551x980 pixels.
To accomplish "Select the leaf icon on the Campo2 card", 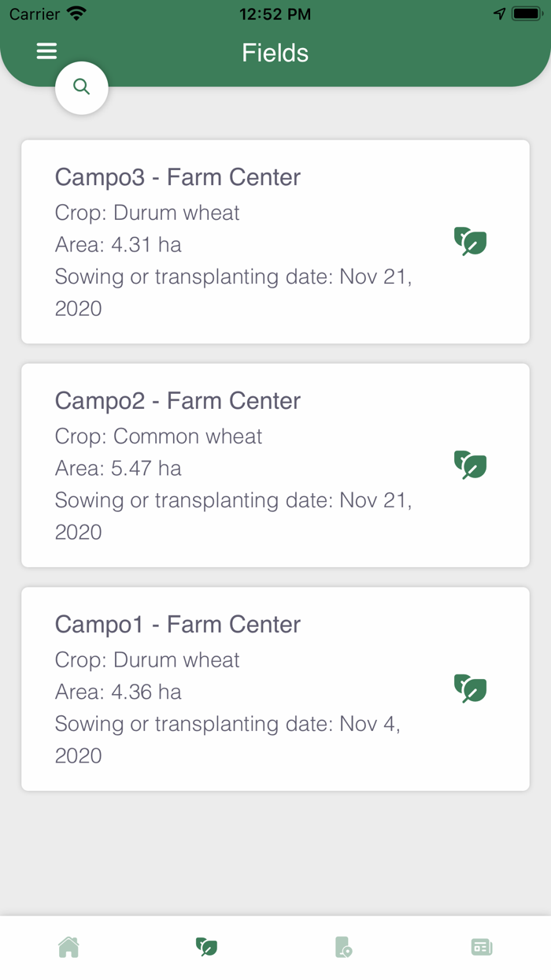I will (470, 465).
